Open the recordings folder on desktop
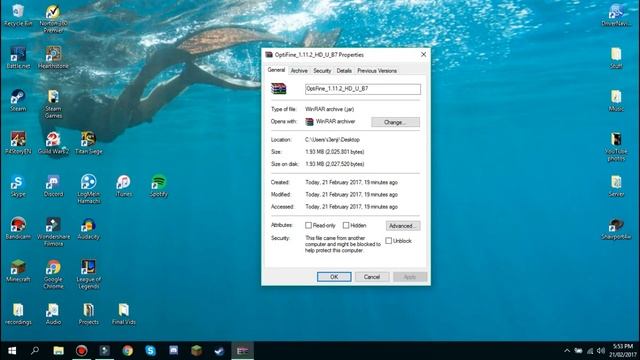The height and width of the screenshot is (360, 640). click(x=18, y=314)
